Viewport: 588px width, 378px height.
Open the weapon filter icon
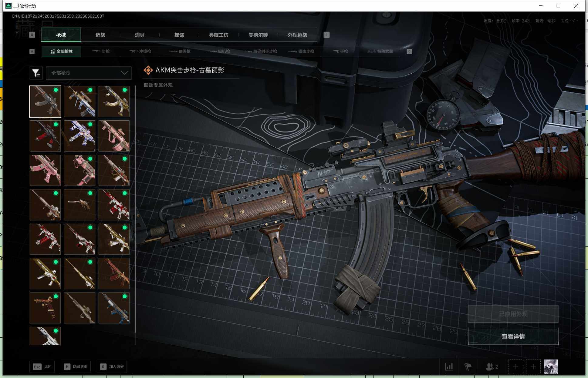tap(36, 73)
